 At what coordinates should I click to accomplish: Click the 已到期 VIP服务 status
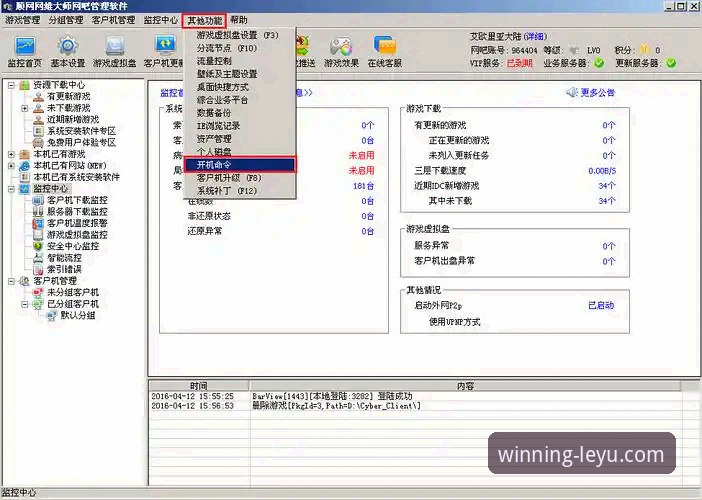pyautogui.click(x=520, y=63)
